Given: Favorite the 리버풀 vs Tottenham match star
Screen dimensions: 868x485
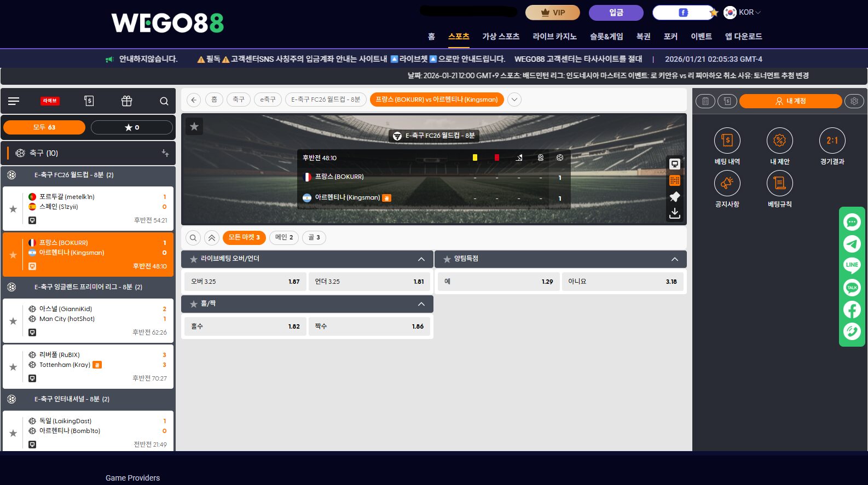Looking at the screenshot, I should tap(13, 367).
